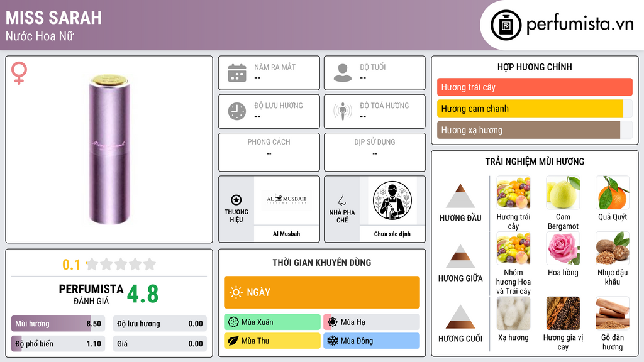Click the snowflake icon beside Mùa Đông

(333, 341)
